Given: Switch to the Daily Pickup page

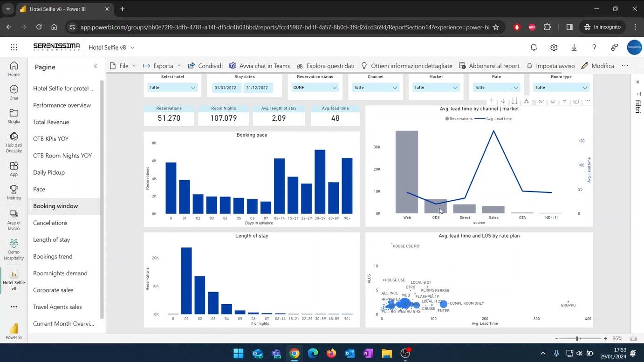Looking at the screenshot, I should point(49,172).
